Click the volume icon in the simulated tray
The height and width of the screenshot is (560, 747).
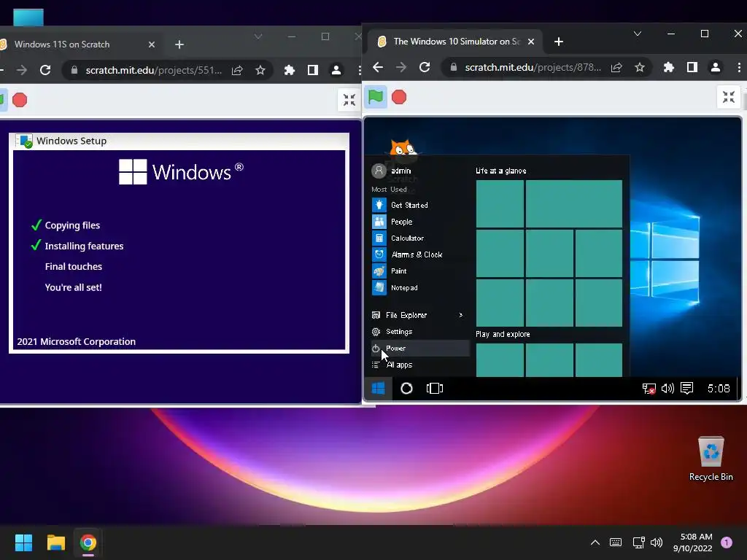tap(667, 389)
